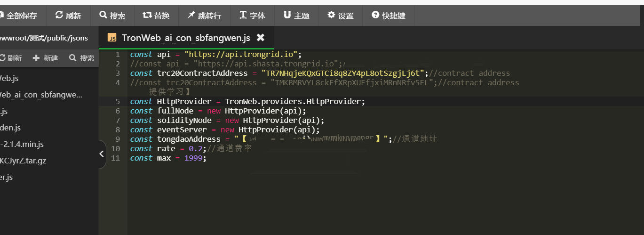Select the KCJyrZ.tar.gz archive in sidebar
This screenshot has height=235, width=644.
pos(23,161)
